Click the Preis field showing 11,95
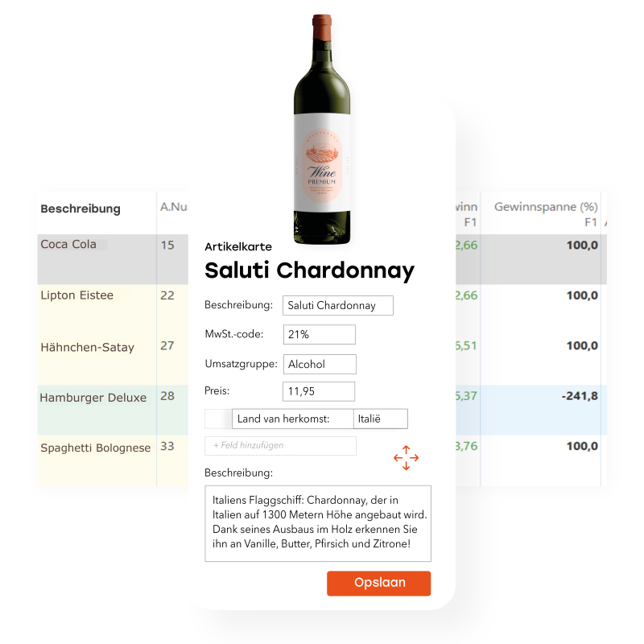This screenshot has width=644, height=644. pos(319,392)
